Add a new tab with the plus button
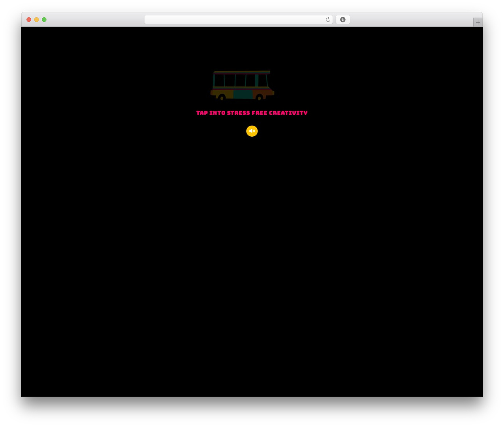The width and height of the screenshot is (504, 427). coord(478,22)
